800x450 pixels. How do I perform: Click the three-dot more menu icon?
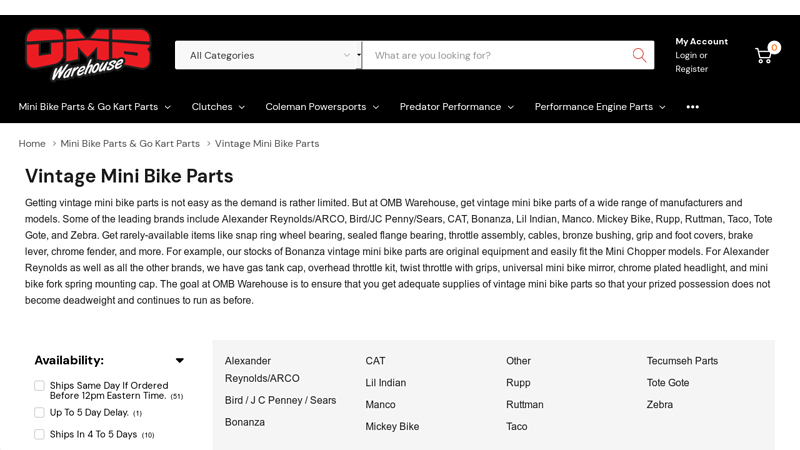tap(692, 107)
